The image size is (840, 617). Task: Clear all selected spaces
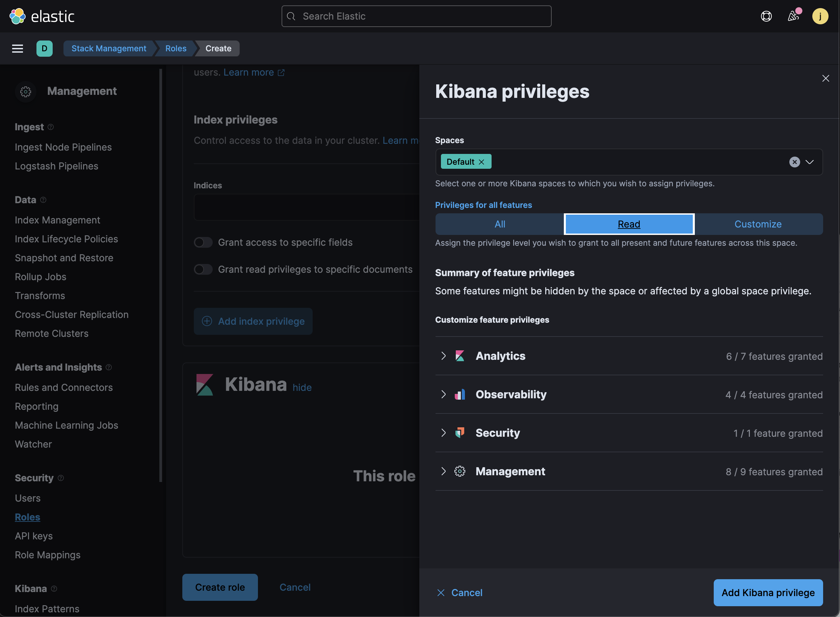(794, 162)
